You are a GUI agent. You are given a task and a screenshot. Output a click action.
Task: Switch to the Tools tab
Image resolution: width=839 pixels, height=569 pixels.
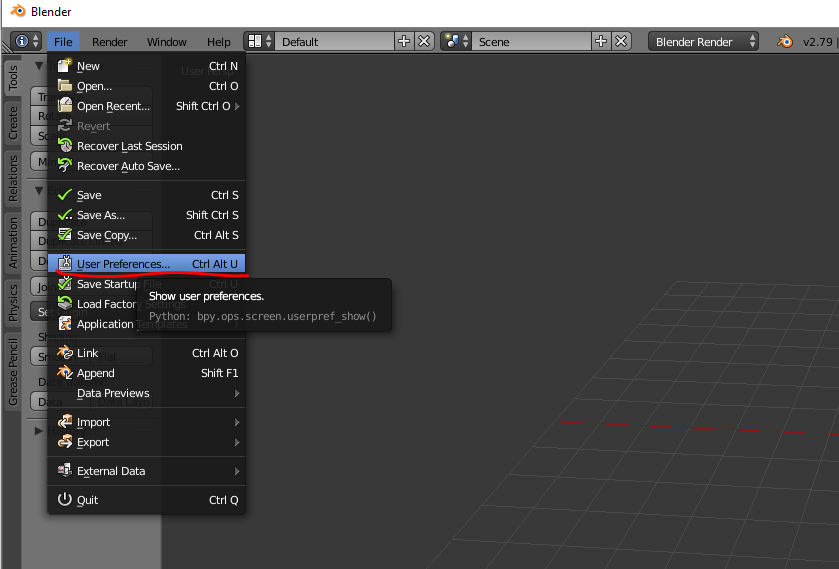click(13, 78)
